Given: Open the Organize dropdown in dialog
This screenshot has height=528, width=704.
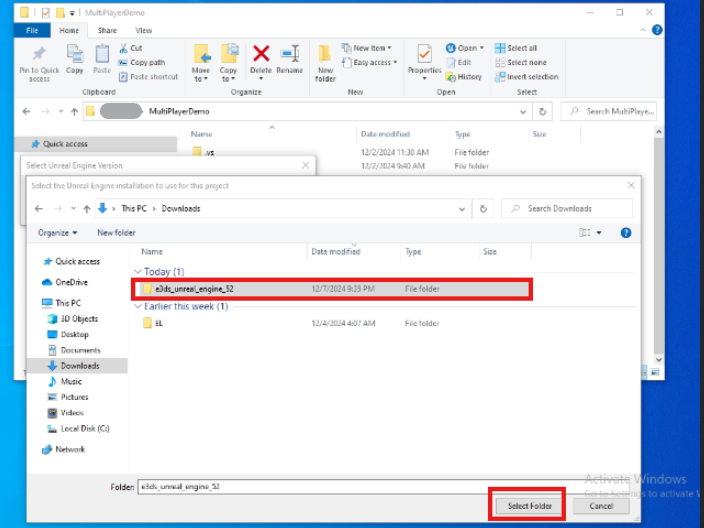Looking at the screenshot, I should coord(58,233).
